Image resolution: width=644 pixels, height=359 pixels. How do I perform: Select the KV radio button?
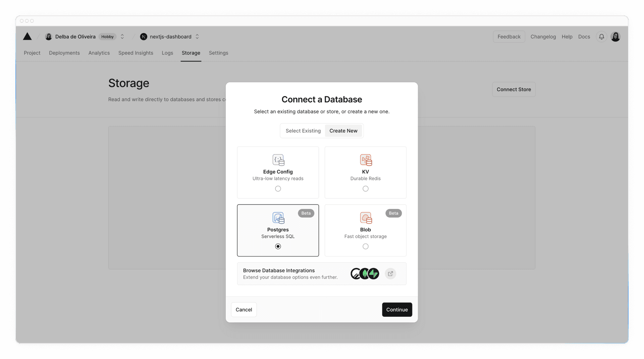point(366,189)
